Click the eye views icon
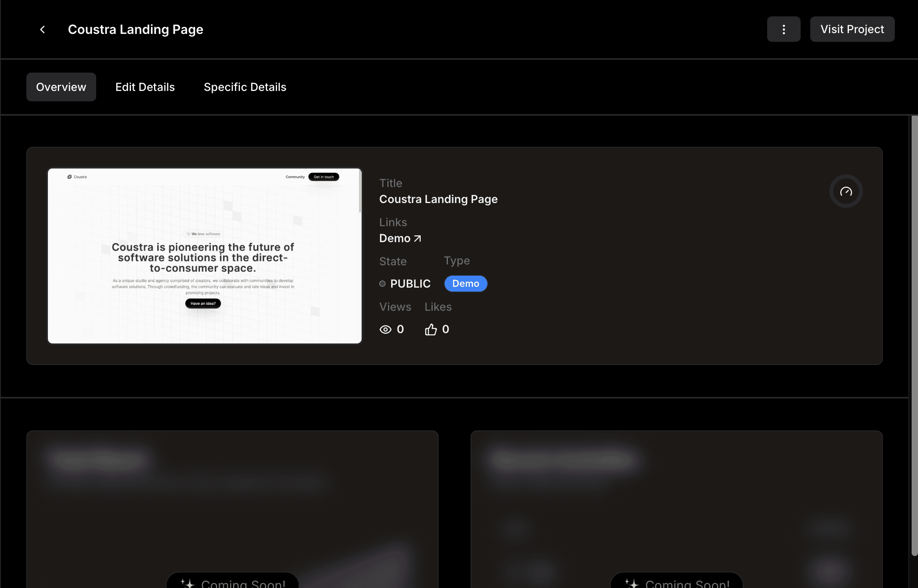The height and width of the screenshot is (588, 918). pyautogui.click(x=385, y=330)
